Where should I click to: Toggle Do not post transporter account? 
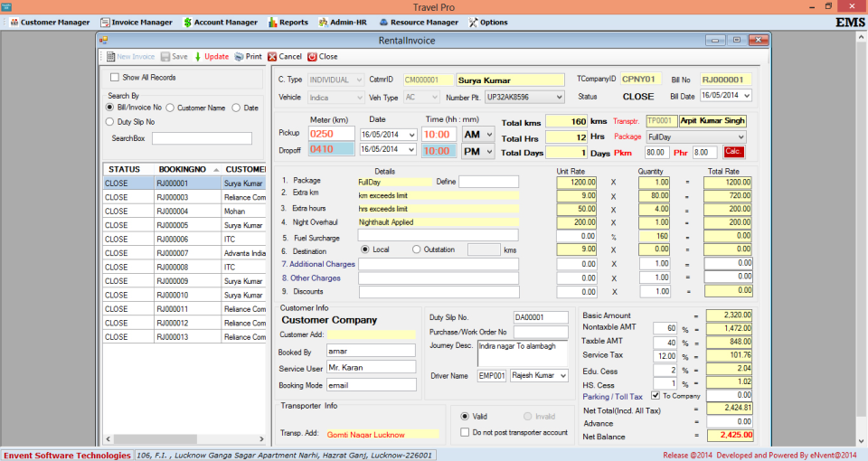465,432
